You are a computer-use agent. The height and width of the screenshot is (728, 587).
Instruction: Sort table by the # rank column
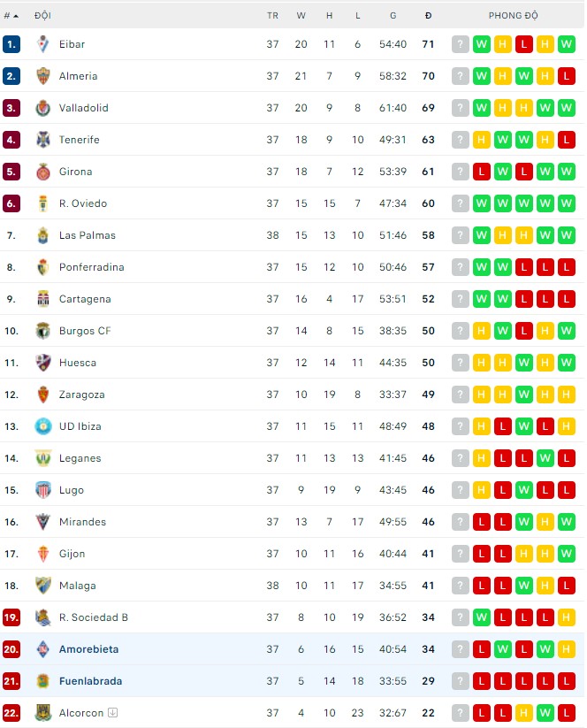(11, 16)
